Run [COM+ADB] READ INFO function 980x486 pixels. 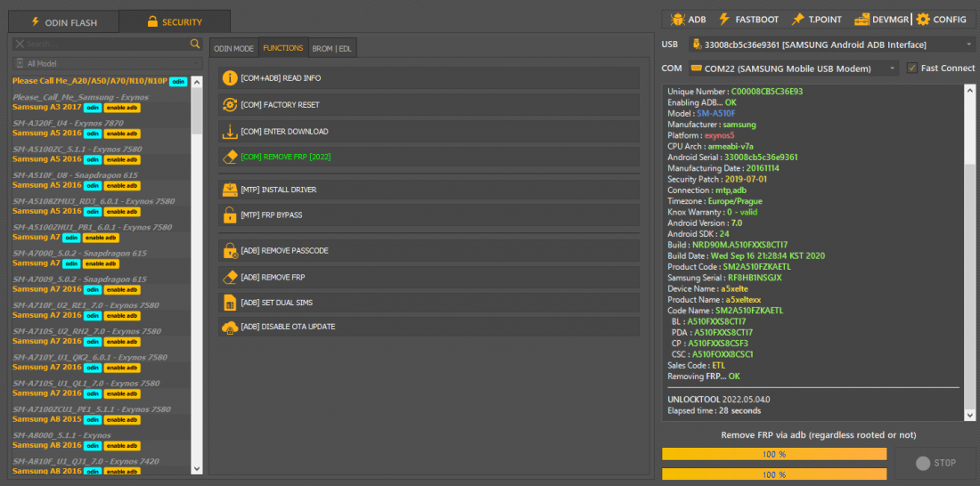click(429, 78)
